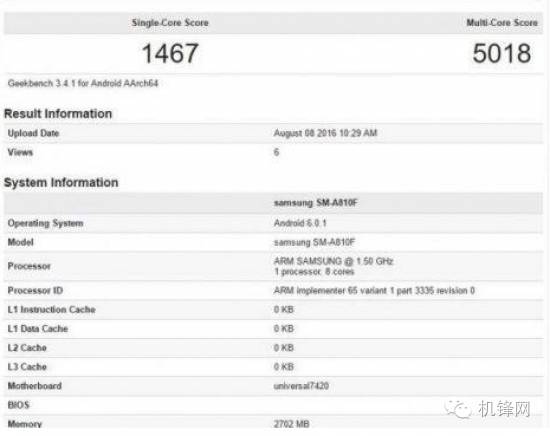Screen dimensions: 550x436
Task: Select the L1 Data Cache 0 KB value
Action: 284,329
